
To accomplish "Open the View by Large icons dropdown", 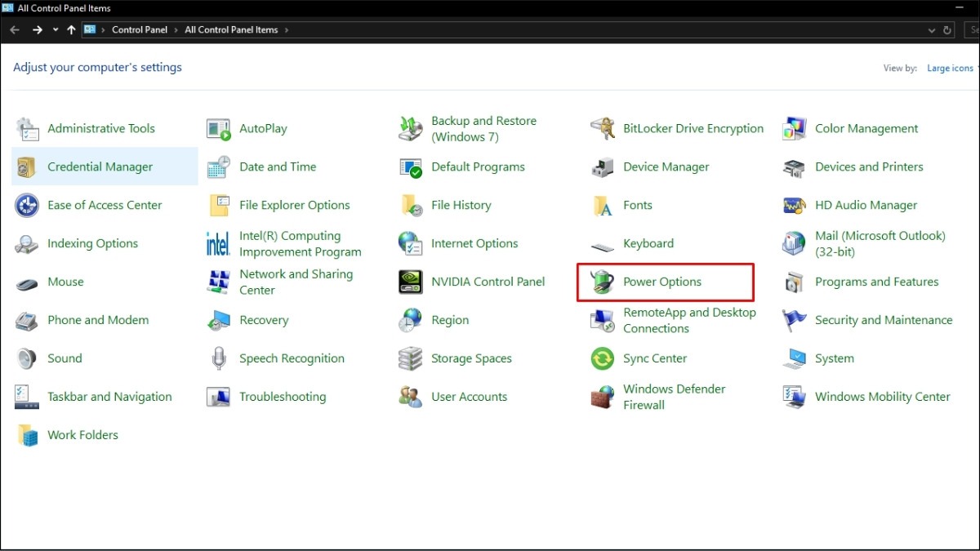I will pos(952,69).
